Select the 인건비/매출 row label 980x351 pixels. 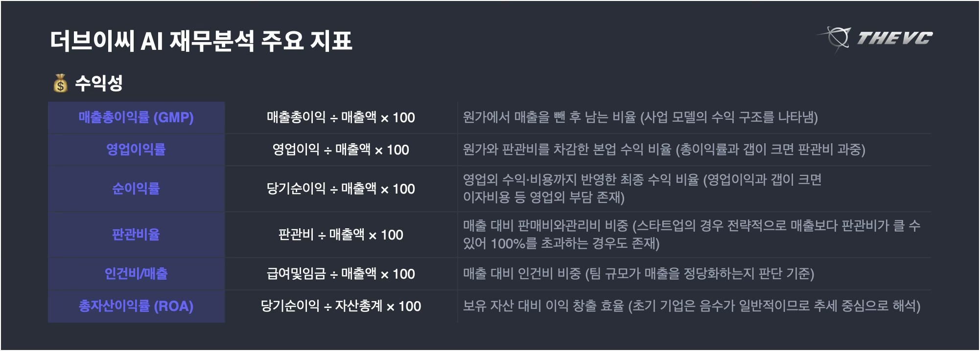click(136, 274)
